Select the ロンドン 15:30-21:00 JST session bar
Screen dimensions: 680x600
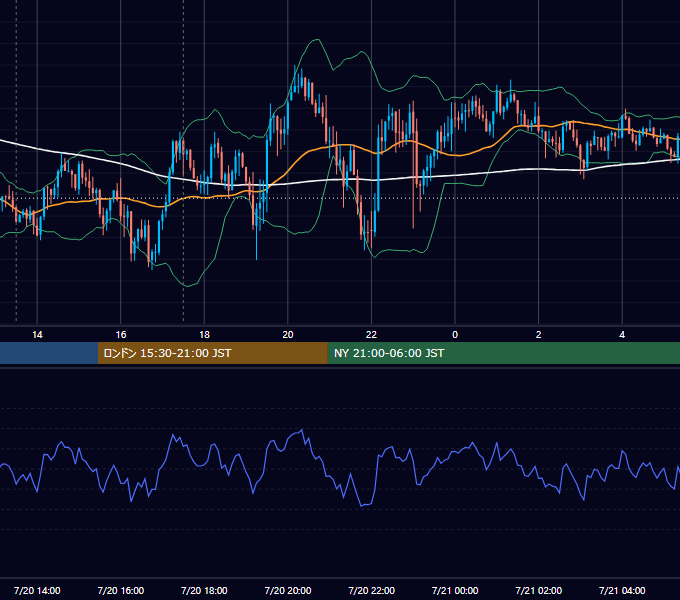pyautogui.click(x=212, y=353)
